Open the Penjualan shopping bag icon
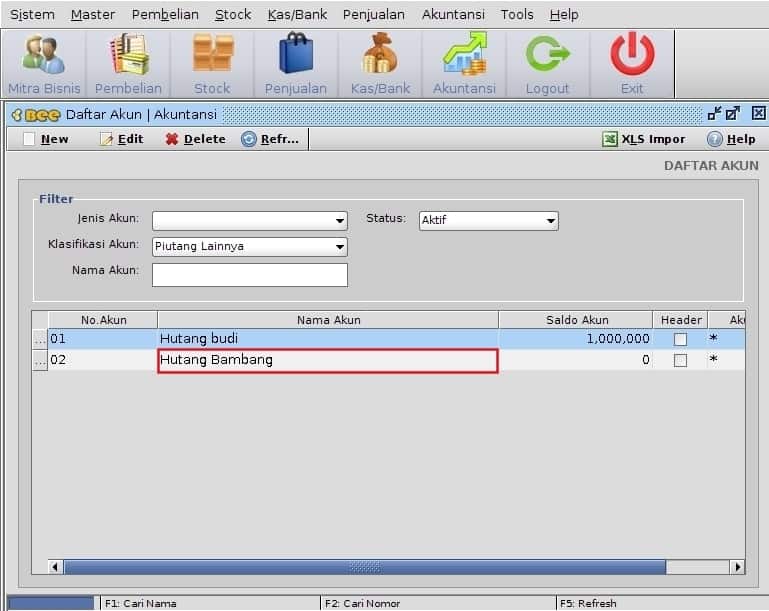769x611 pixels. point(296,64)
